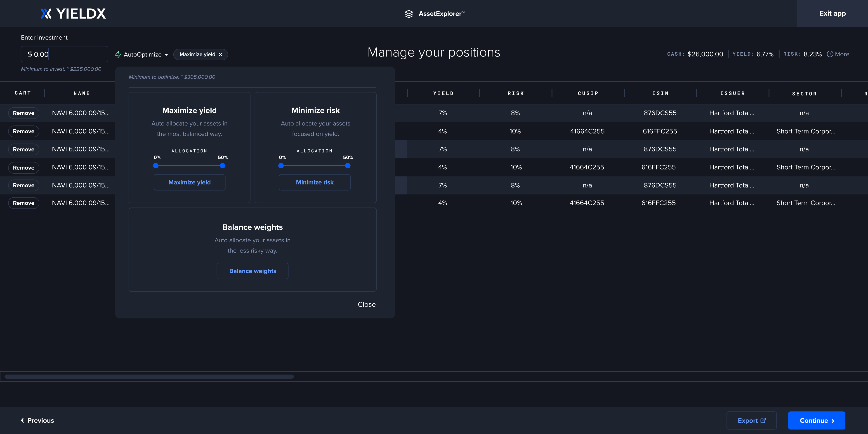Click the AssetExplorer layers icon

[x=409, y=14]
